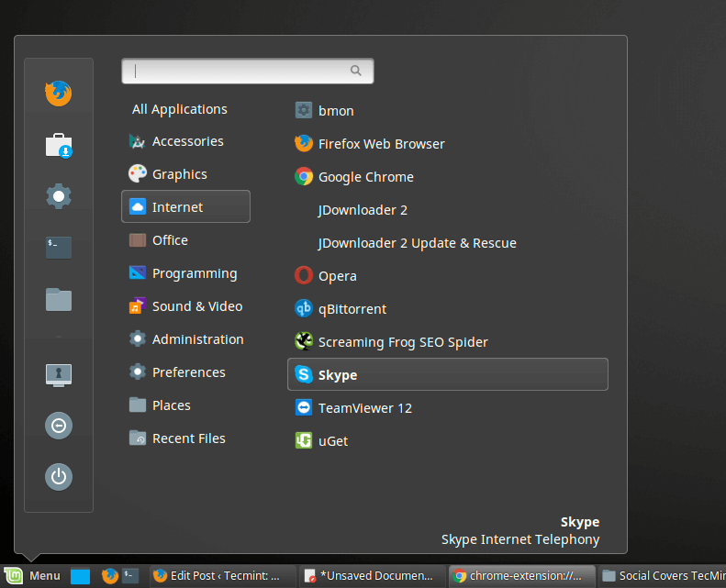
Task: Click the Lock Screen sidebar icon
Action: 59,375
